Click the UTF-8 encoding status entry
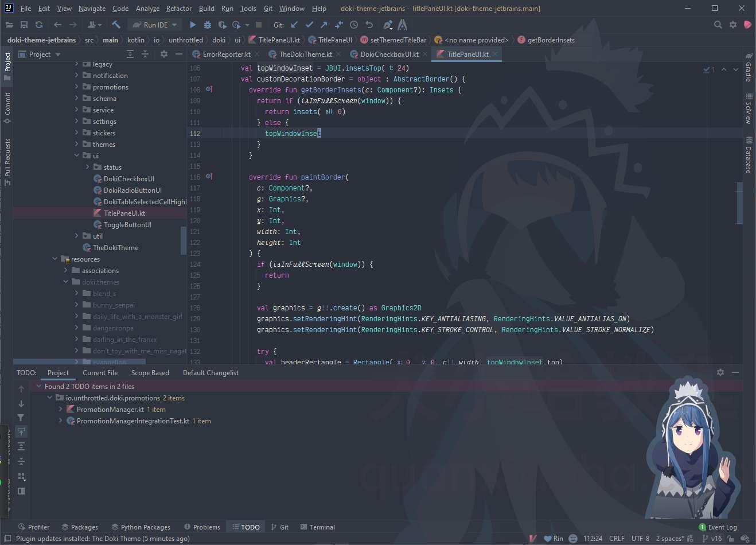 pos(640,539)
